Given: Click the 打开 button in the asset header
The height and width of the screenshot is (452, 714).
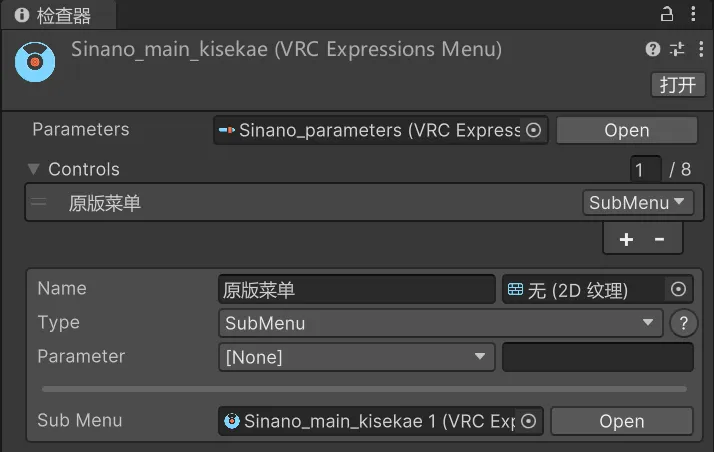Looking at the screenshot, I should point(678,85).
